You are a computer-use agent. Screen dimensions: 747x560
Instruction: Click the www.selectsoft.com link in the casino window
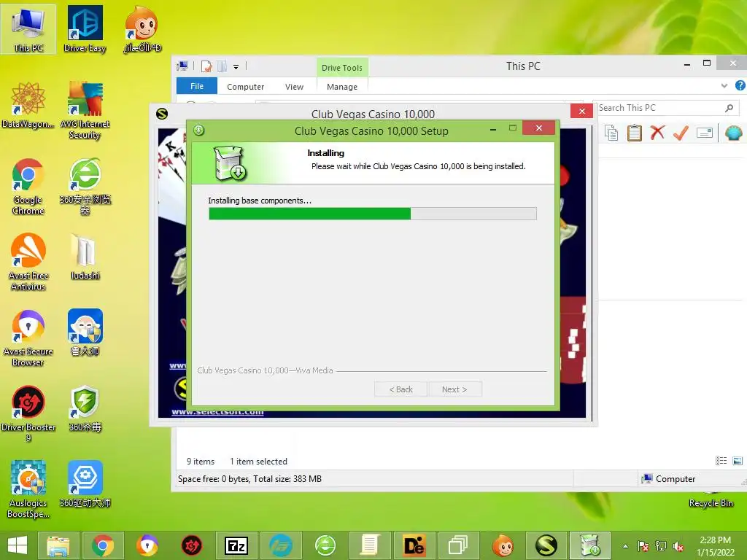[x=217, y=412]
